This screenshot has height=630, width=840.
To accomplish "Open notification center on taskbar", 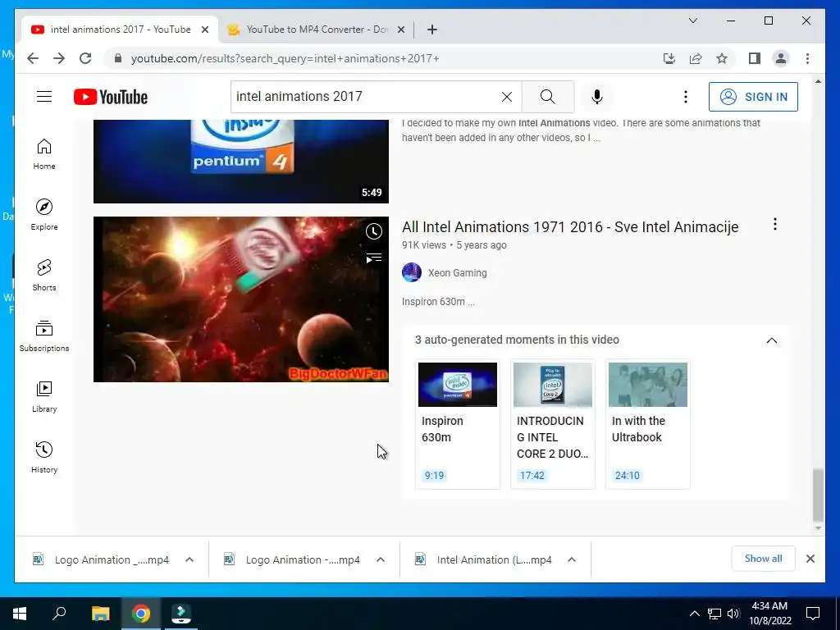I will (x=813, y=614).
